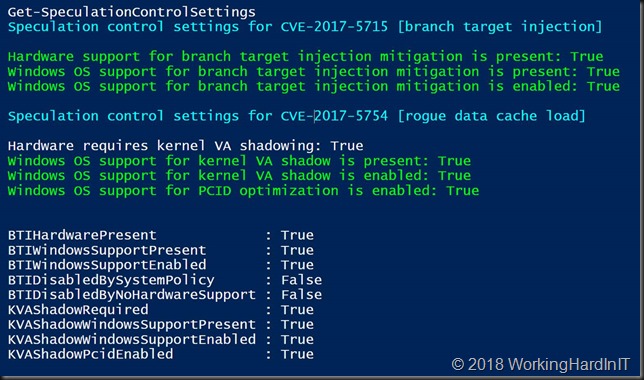Click the BTIWindowsSupportEnabled property name

[x=107, y=265]
